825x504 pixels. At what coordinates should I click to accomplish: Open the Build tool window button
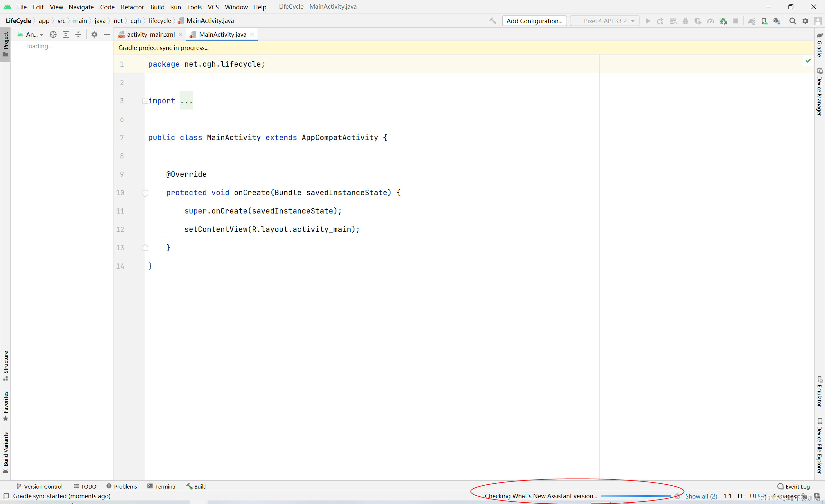click(197, 486)
